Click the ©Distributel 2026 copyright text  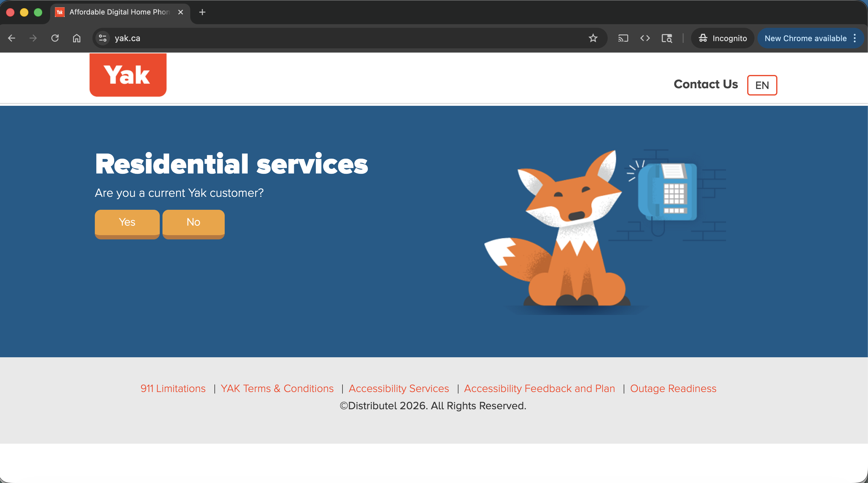click(x=433, y=406)
